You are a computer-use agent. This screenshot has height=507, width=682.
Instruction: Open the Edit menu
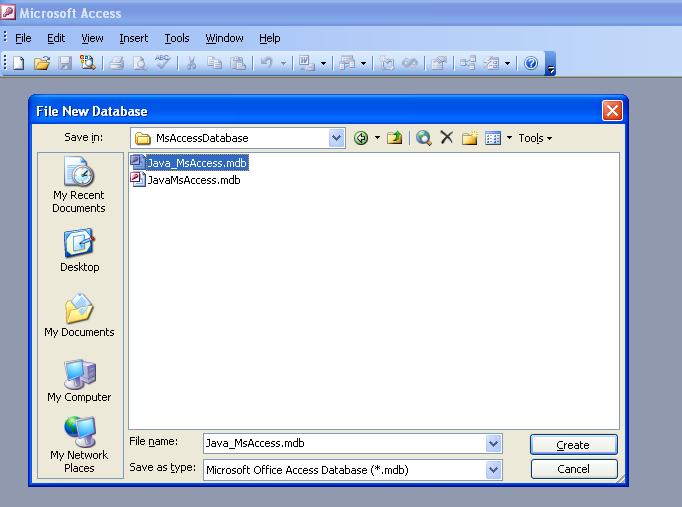[x=56, y=38]
